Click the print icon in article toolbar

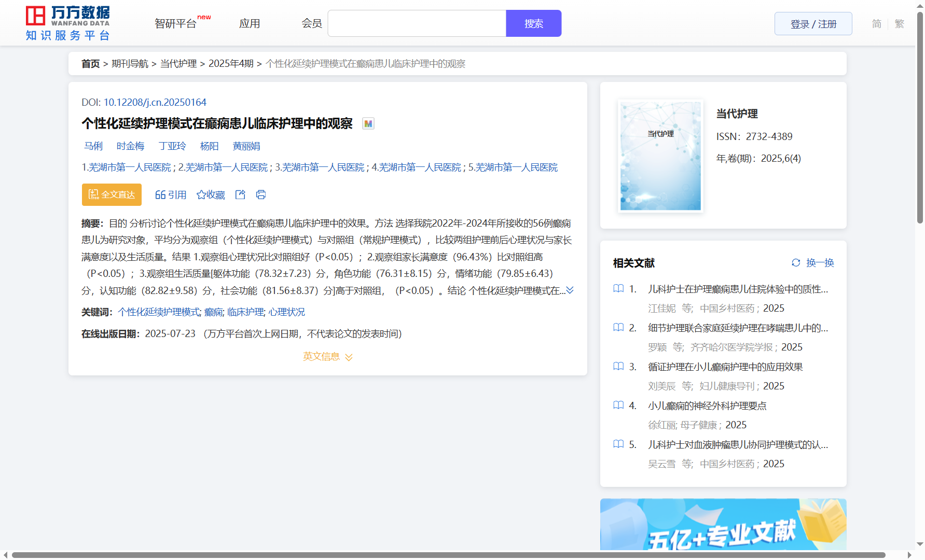pos(261,195)
